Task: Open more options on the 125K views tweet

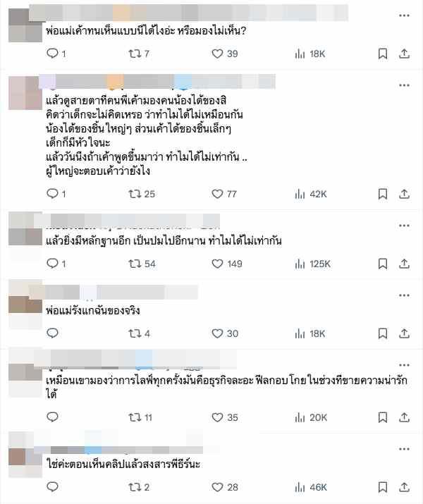Action: click(x=404, y=226)
